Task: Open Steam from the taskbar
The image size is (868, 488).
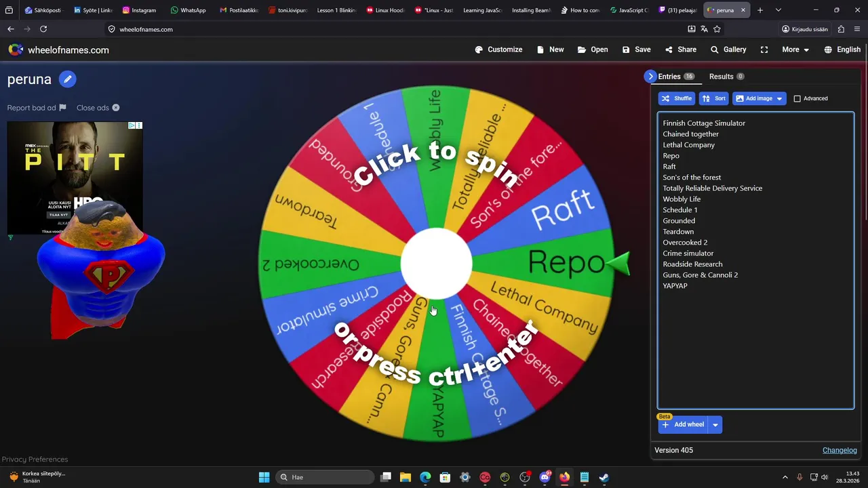Action: pos(604,477)
